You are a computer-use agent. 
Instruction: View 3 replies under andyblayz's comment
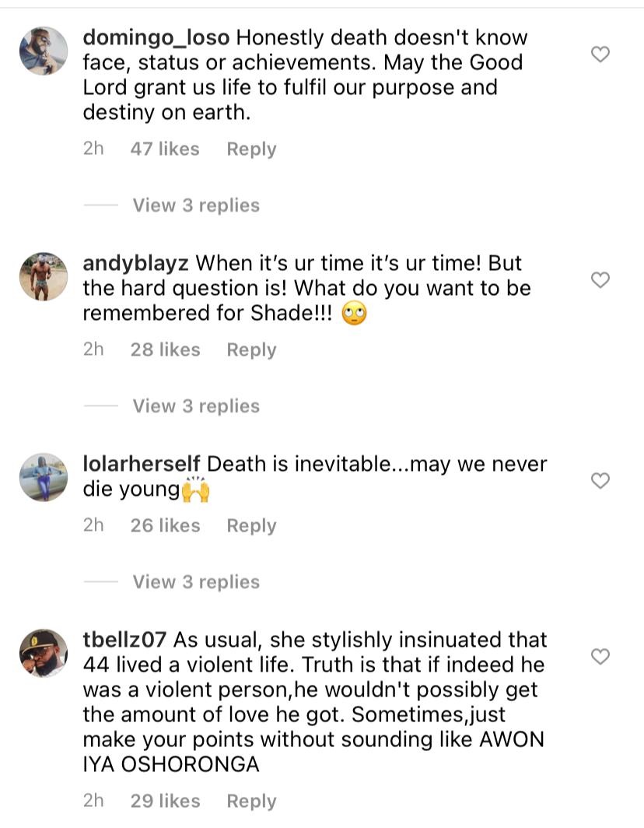click(x=195, y=406)
